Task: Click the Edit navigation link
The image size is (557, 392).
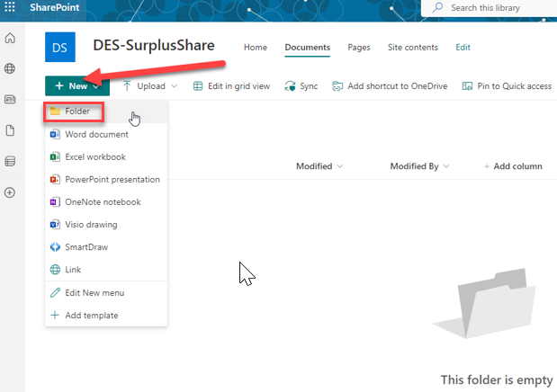Action: pos(463,48)
